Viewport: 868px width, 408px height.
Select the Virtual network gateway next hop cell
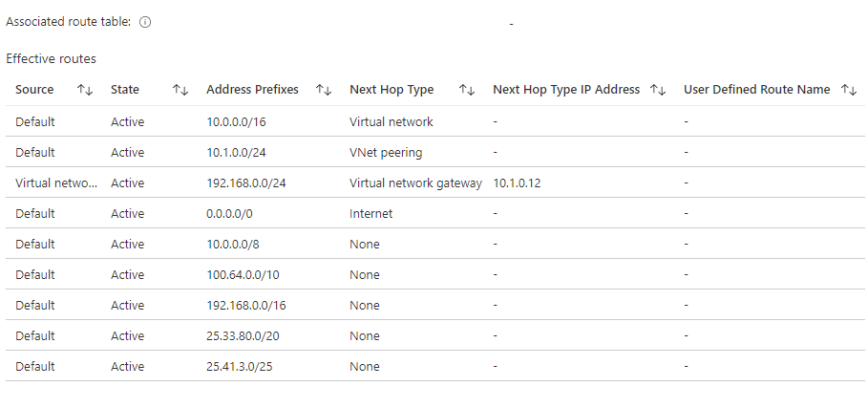tap(415, 183)
